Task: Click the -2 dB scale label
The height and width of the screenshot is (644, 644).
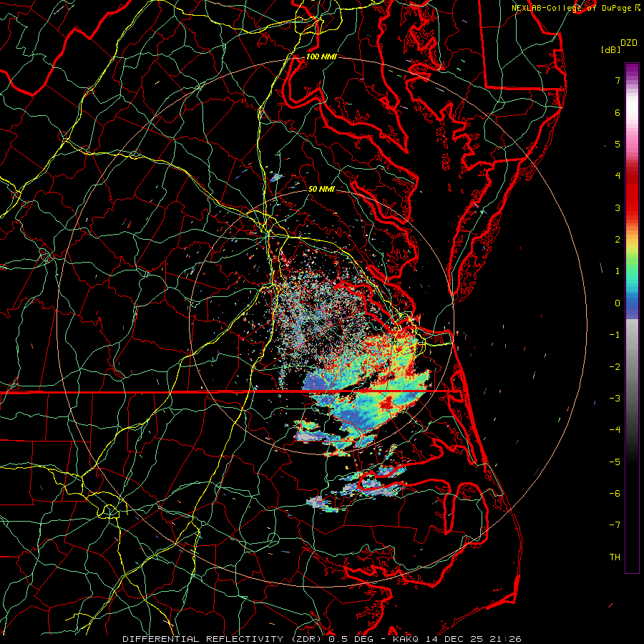Action: pyautogui.click(x=615, y=367)
